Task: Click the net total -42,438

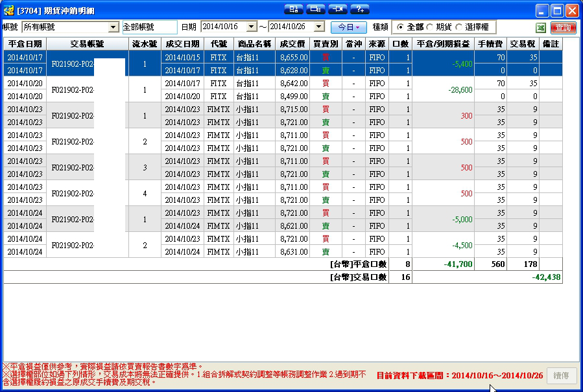Action: click(x=546, y=277)
